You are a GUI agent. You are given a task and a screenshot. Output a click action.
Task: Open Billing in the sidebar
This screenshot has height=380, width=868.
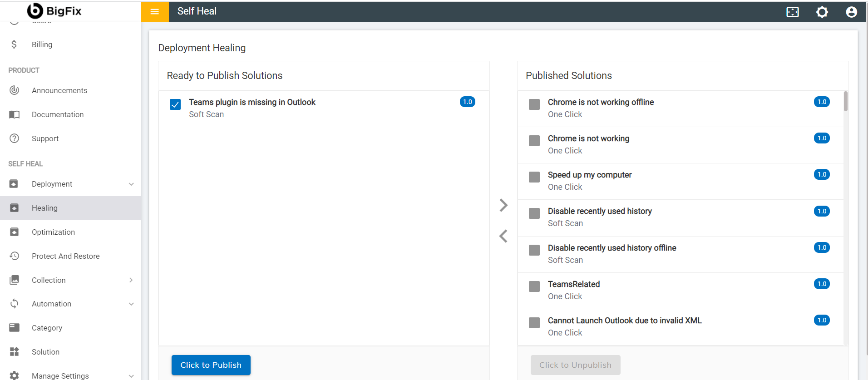point(70,44)
